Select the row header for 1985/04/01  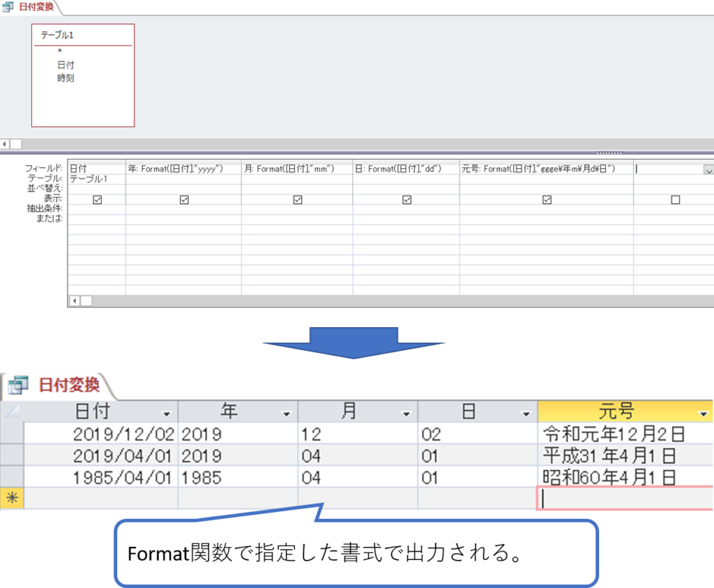(x=12, y=476)
